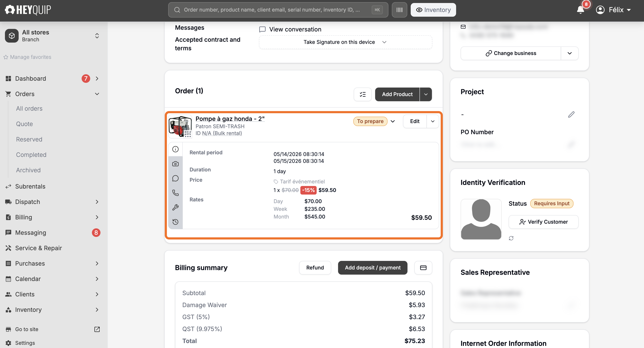Focus the order search input field
Image resolution: width=644 pixels, height=348 pixels.
click(278, 10)
